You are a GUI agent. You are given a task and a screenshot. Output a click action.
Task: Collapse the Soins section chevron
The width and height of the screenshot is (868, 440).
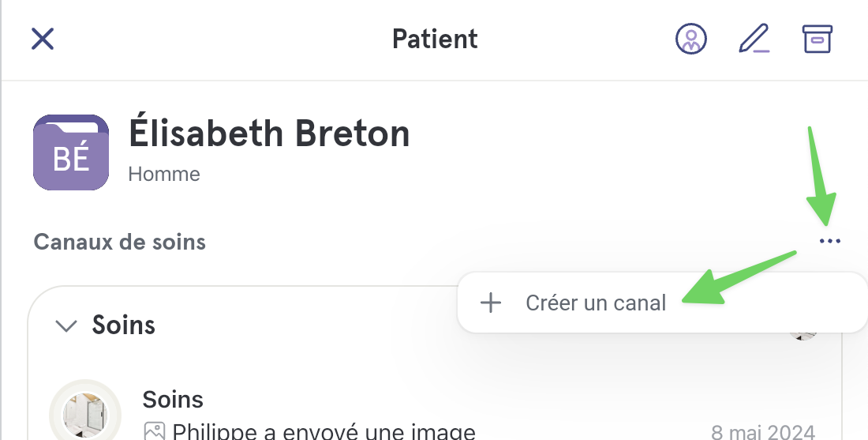66,325
